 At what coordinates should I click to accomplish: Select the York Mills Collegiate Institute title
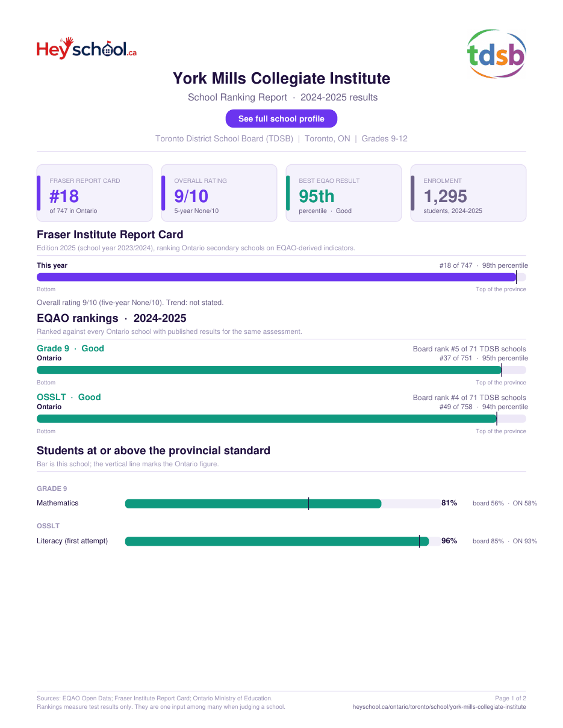pyautogui.click(x=281, y=78)
